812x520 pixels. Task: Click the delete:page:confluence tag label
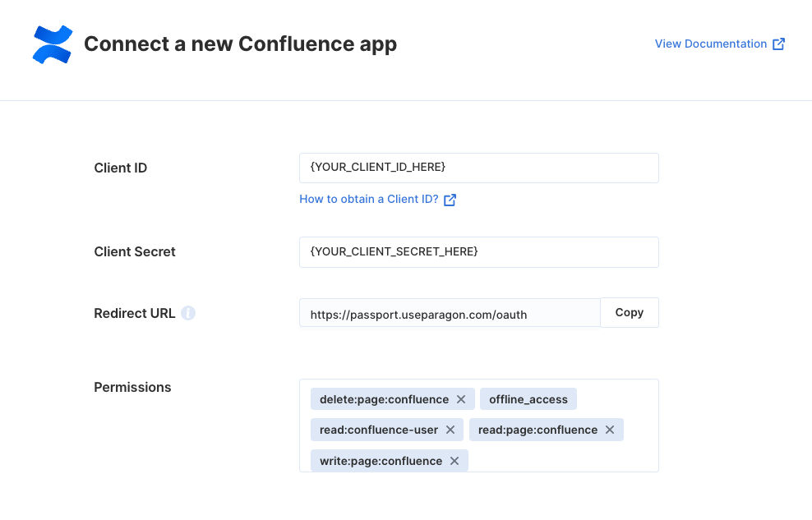point(385,399)
